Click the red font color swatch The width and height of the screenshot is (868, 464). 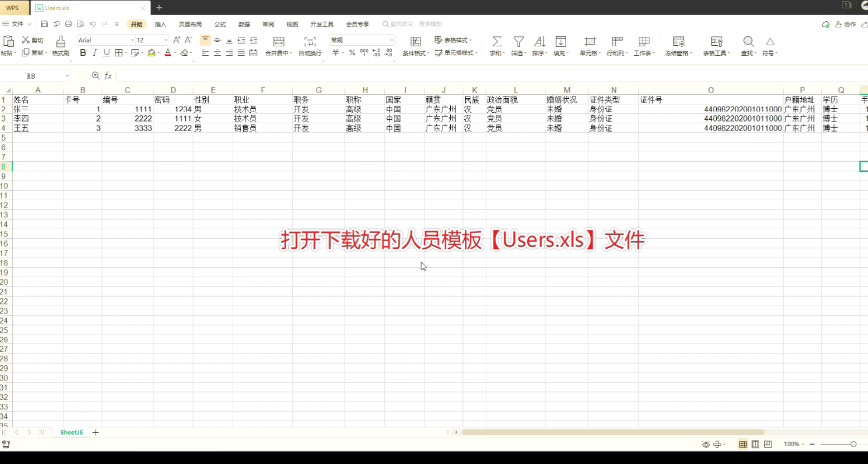(x=168, y=53)
